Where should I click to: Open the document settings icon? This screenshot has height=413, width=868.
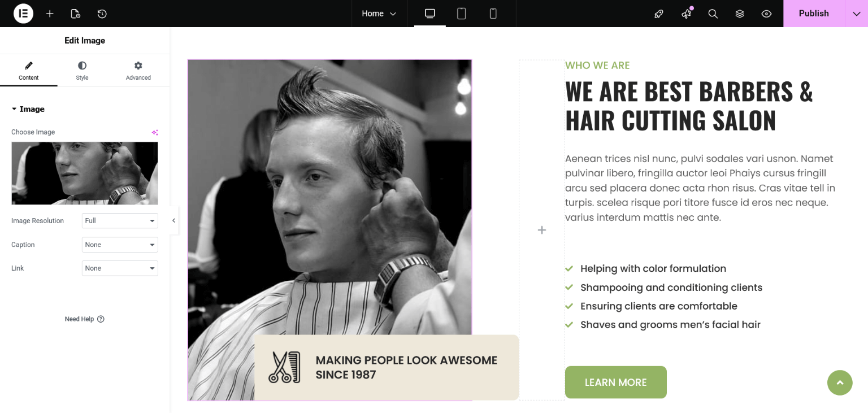pos(75,14)
